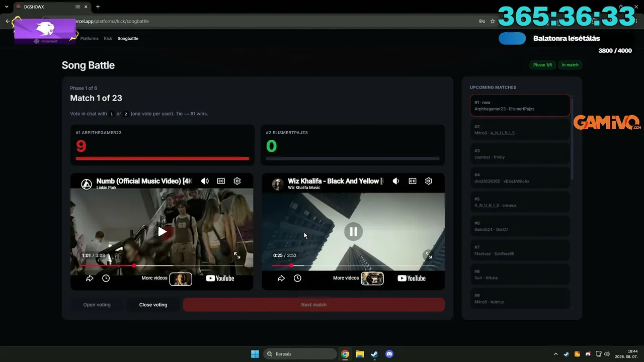Select match #1 Arpithegamer23 · ElismertPajzs
Image resolution: width=644 pixels, height=362 pixels.
coord(520,106)
